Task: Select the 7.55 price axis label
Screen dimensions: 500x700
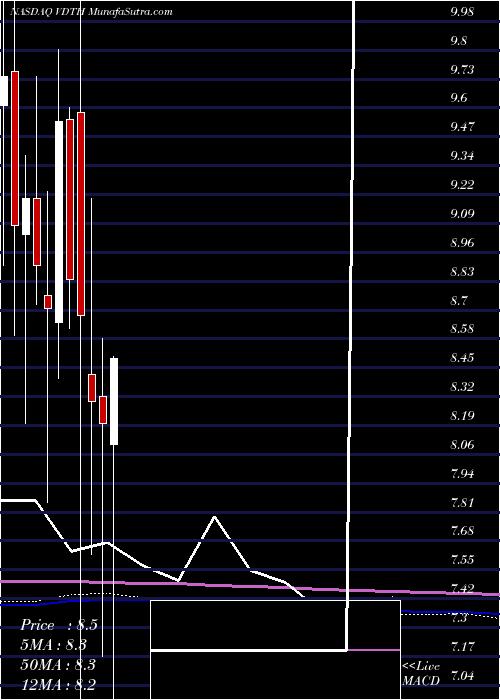Action: (462, 559)
